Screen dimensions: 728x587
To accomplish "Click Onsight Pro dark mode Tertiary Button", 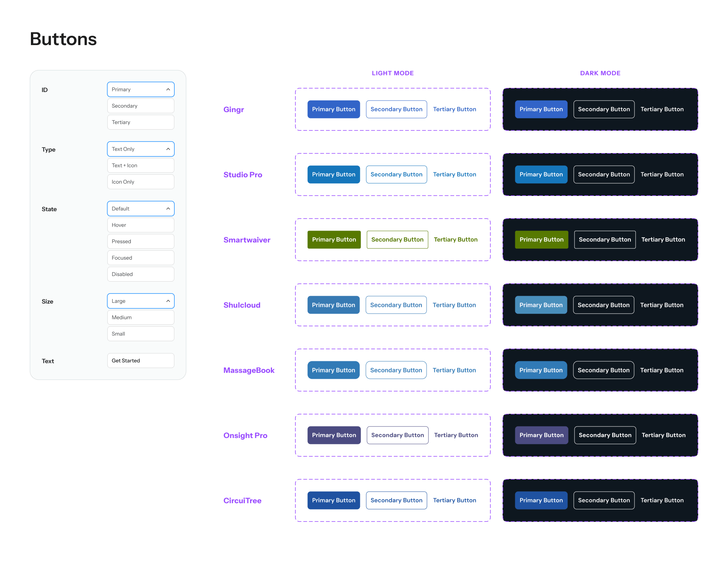I will point(664,435).
